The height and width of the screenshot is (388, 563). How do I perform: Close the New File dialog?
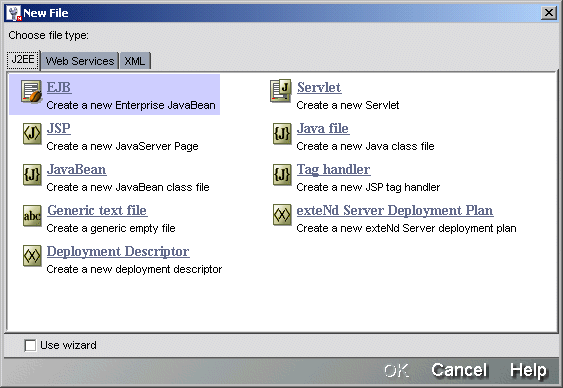[549, 13]
